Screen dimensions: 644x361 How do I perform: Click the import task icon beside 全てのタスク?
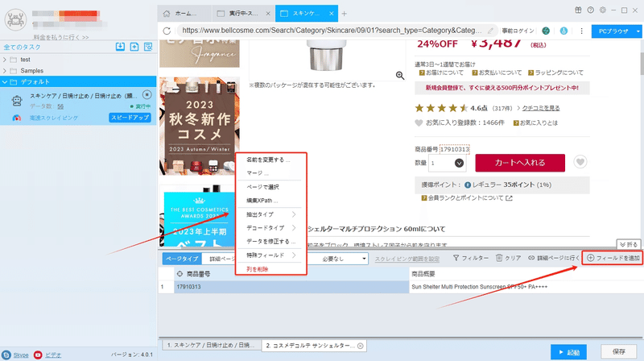click(x=120, y=47)
